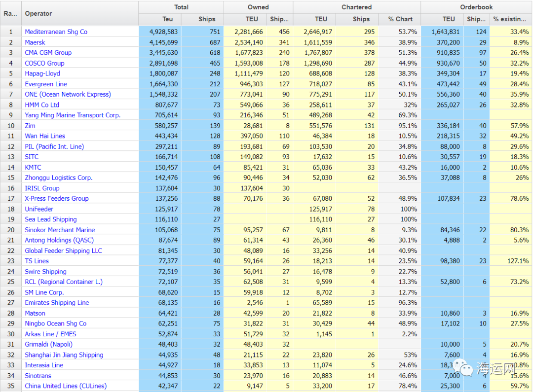Select chartered TEU cell 1,767,807
This screenshot has width=533, height=392.
pos(314,53)
